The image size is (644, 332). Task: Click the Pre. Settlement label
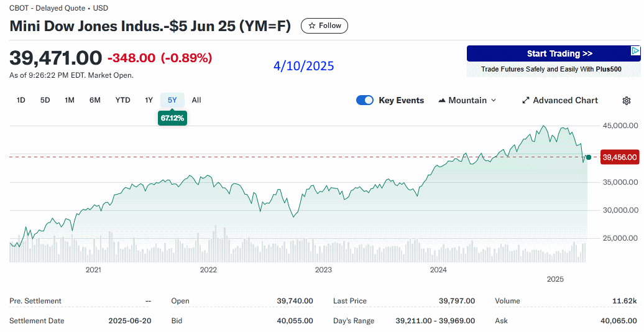click(x=35, y=301)
